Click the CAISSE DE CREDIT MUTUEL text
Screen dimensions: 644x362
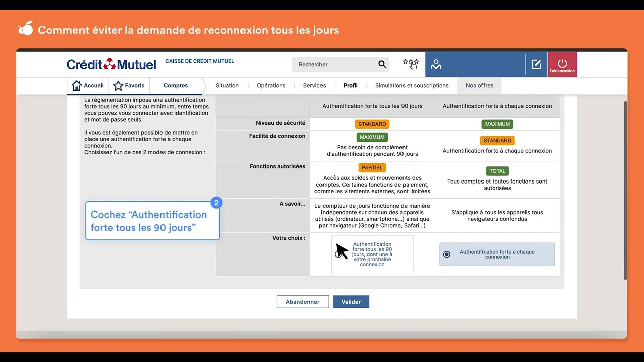(200, 61)
